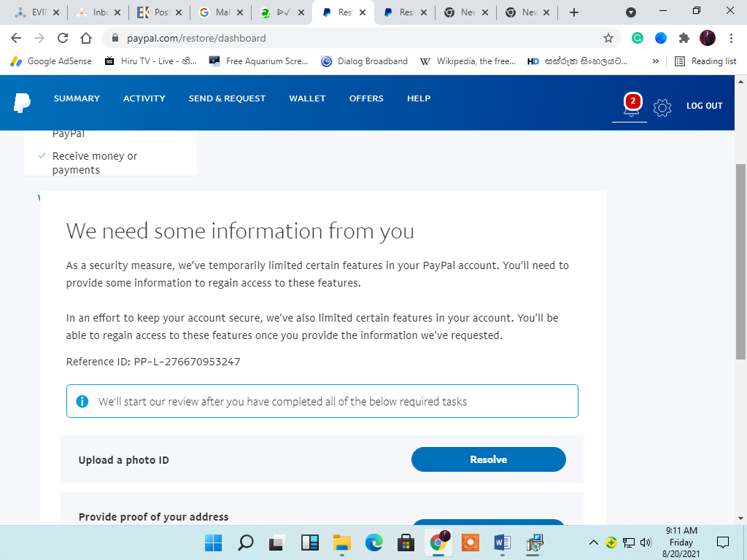
Task: Show hidden system tray icons
Action: (594, 542)
